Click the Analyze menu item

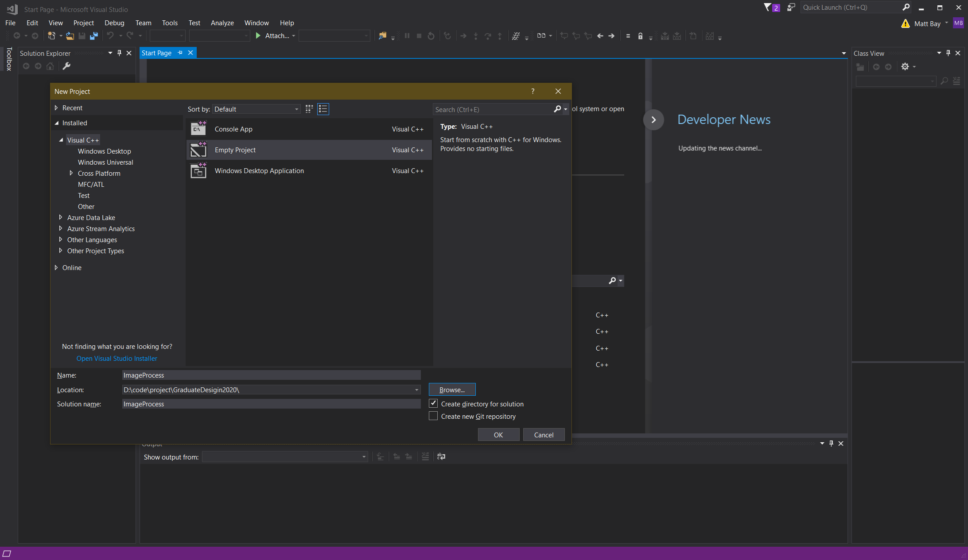click(222, 22)
